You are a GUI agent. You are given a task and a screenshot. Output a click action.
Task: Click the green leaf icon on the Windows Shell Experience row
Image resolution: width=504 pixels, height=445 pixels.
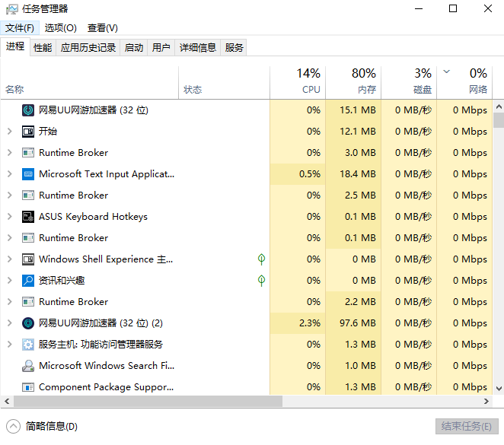[261, 259]
